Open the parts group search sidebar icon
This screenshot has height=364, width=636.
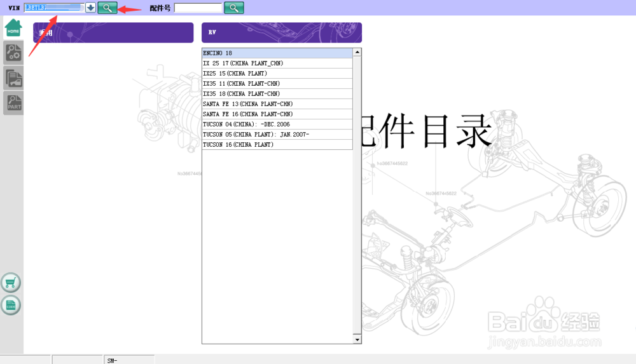(13, 53)
